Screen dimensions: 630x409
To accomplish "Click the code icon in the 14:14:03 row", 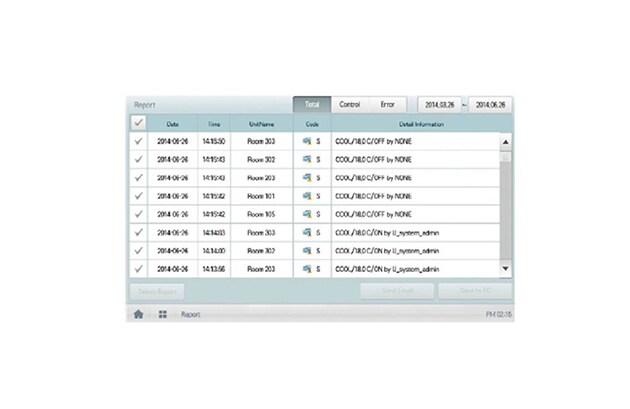I will [308, 232].
